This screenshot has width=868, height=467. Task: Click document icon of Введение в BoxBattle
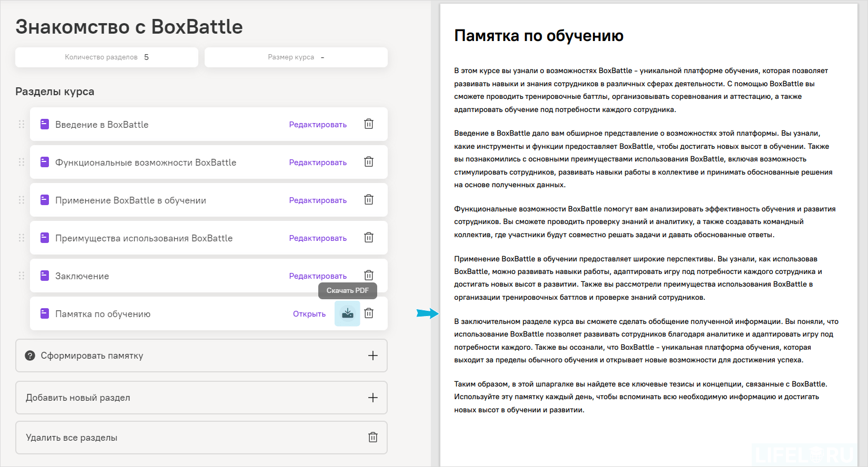coord(45,124)
